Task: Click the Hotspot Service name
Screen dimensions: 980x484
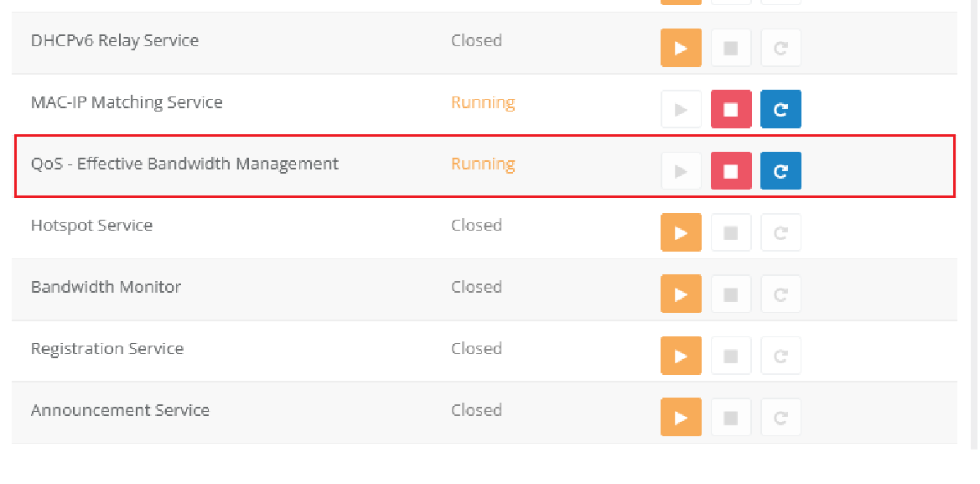Action: [91, 225]
